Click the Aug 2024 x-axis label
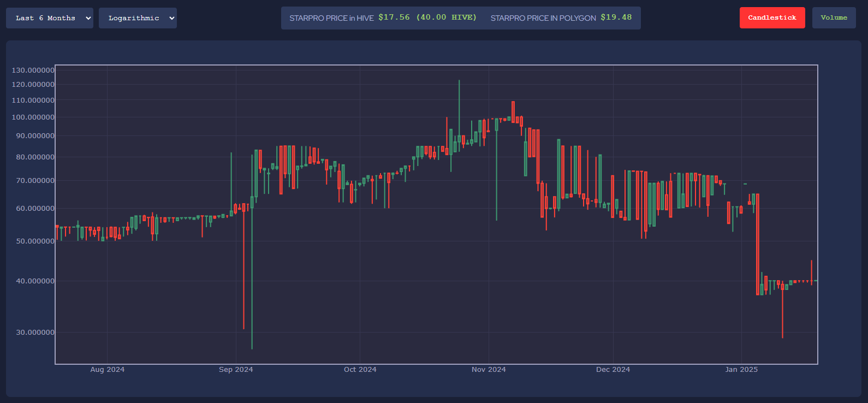 click(x=108, y=370)
